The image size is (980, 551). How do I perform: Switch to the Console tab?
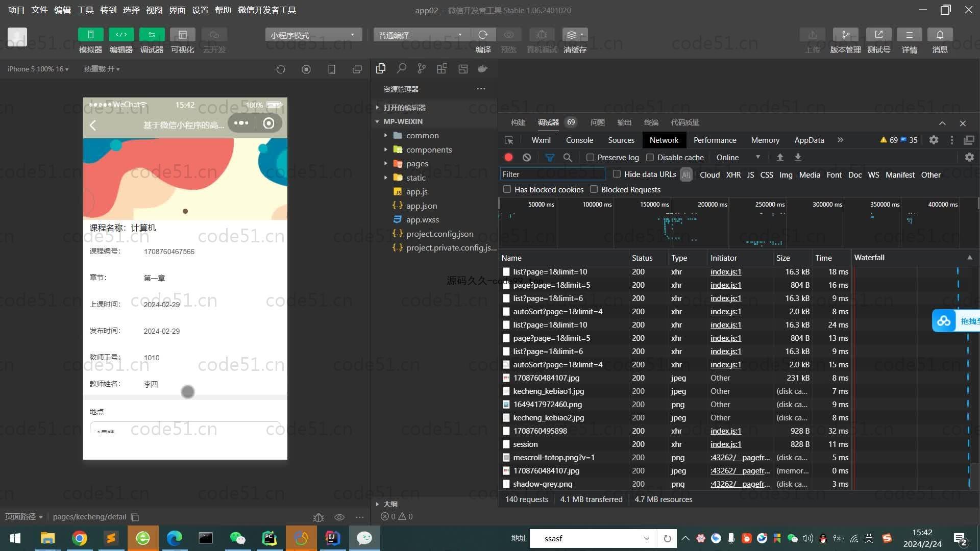(579, 140)
